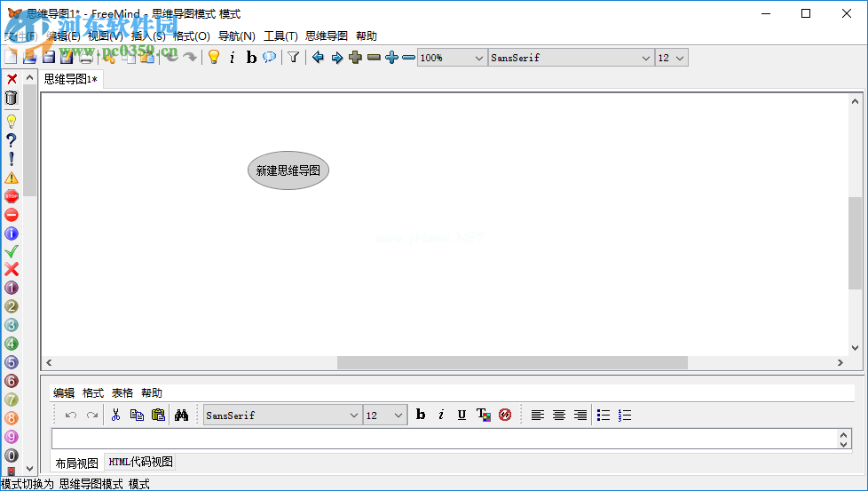Open the text color picker in note editor
The width and height of the screenshot is (868, 491).
(x=484, y=415)
